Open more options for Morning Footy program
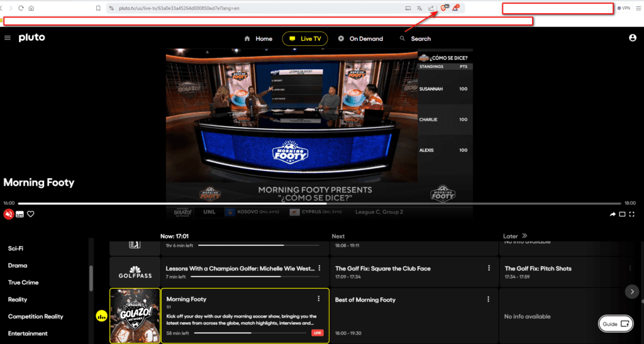Image resolution: width=644 pixels, height=344 pixels. pos(318,299)
